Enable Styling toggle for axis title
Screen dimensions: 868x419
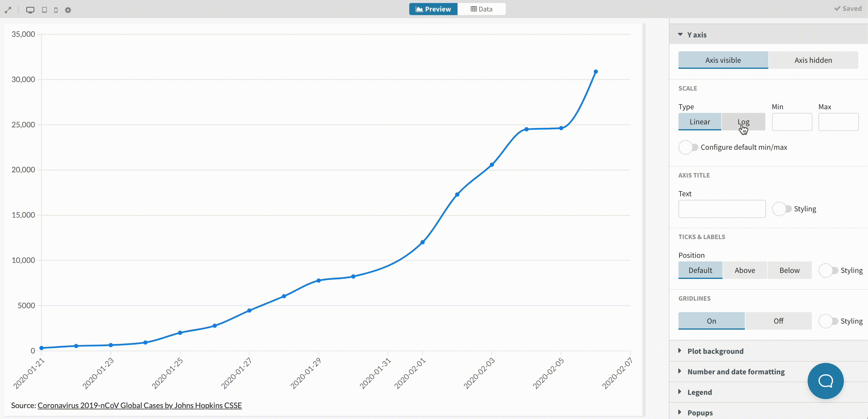[x=782, y=209]
